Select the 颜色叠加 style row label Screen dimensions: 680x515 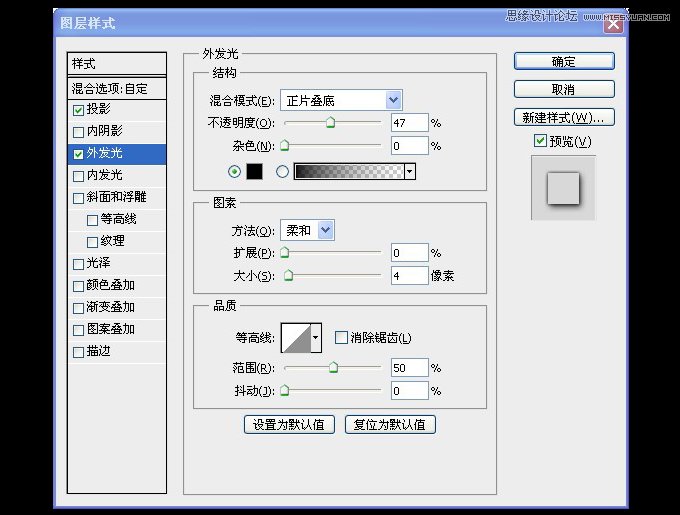(111, 285)
